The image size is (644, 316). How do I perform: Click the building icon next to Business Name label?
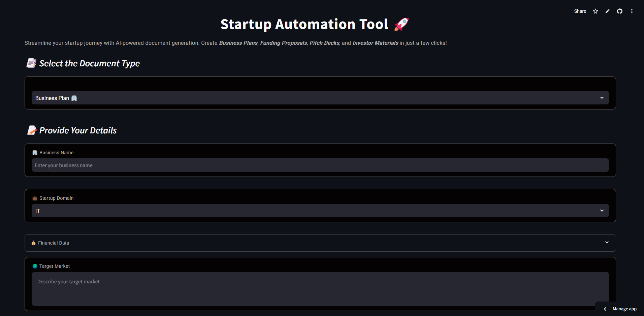click(x=35, y=153)
